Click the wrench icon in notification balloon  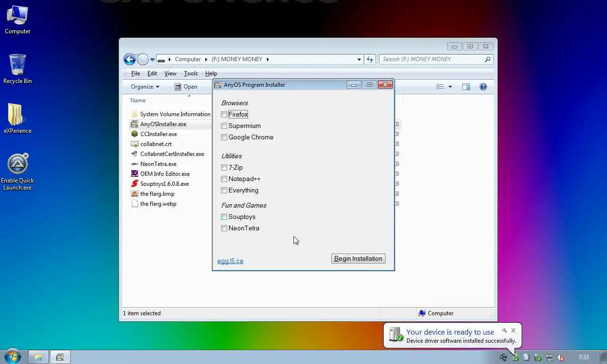[x=505, y=330]
